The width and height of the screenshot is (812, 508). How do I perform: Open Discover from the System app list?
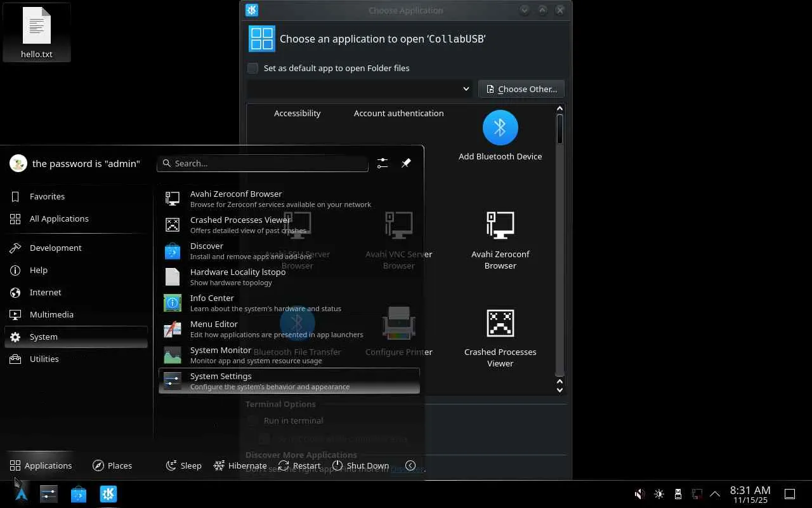pyautogui.click(x=289, y=251)
